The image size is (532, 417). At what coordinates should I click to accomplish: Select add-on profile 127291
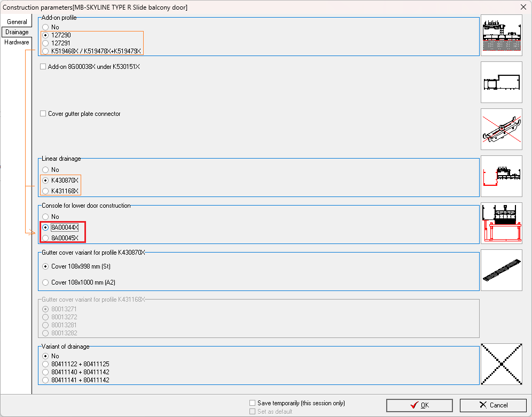45,43
